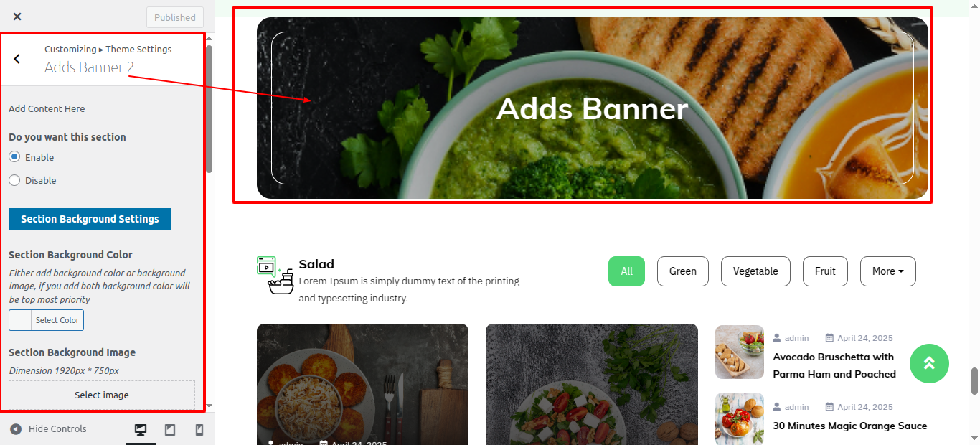Select the Enable radio button
Viewport: 980px width, 445px height.
(x=14, y=156)
